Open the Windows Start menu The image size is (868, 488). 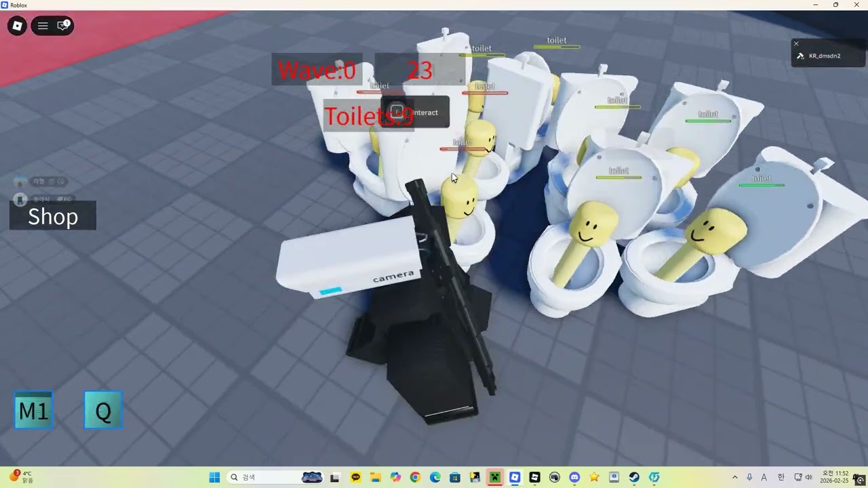click(214, 478)
